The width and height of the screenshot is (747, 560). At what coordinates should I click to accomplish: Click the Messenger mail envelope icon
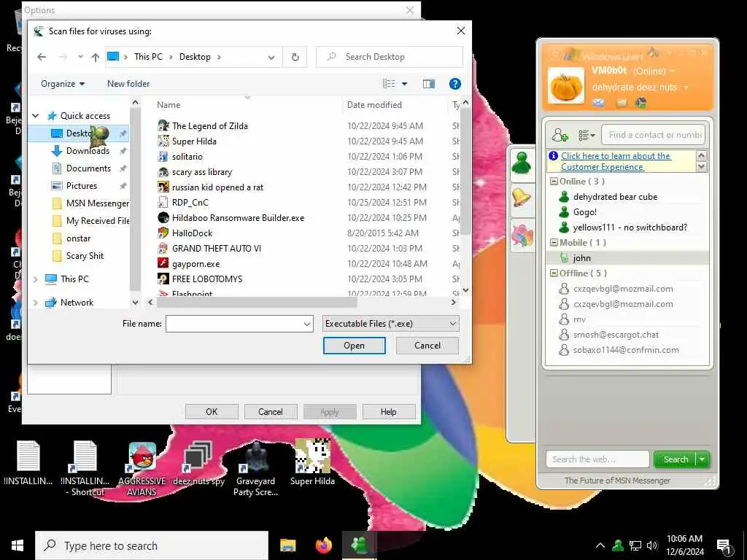tap(598, 103)
